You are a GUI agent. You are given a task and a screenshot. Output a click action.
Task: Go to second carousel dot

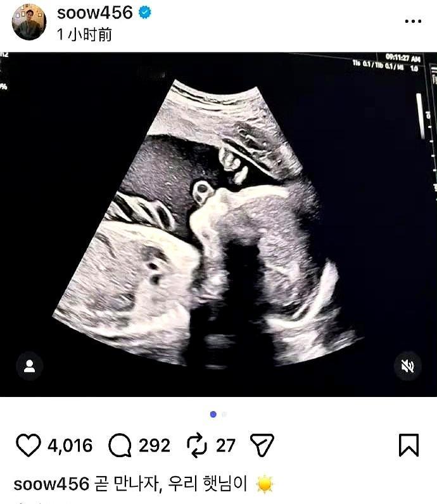(x=224, y=414)
